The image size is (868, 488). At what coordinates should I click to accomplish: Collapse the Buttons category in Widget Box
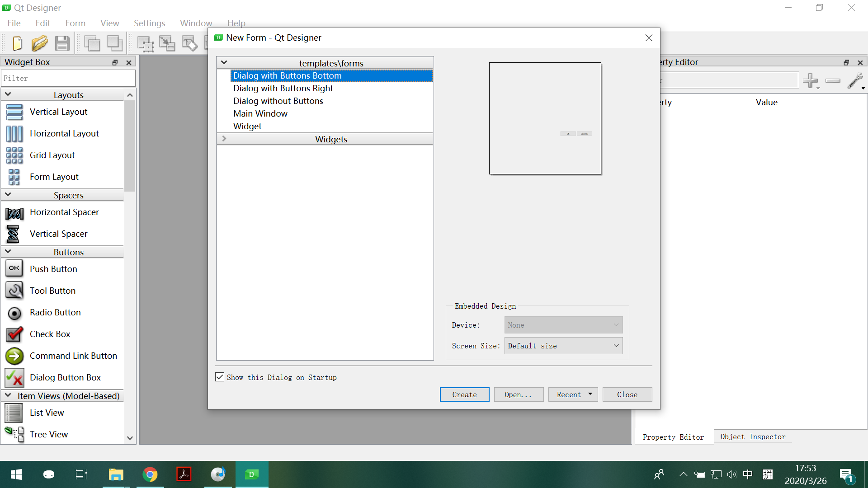tap(8, 252)
